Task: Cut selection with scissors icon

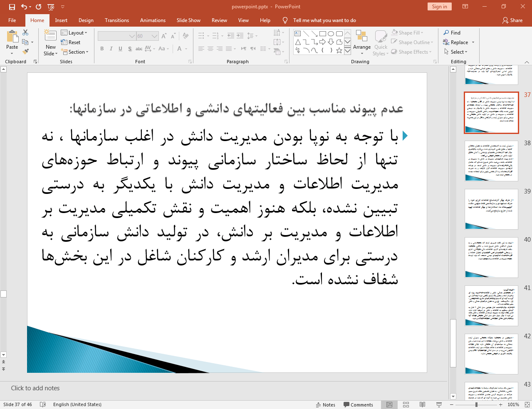Action: tap(25, 32)
